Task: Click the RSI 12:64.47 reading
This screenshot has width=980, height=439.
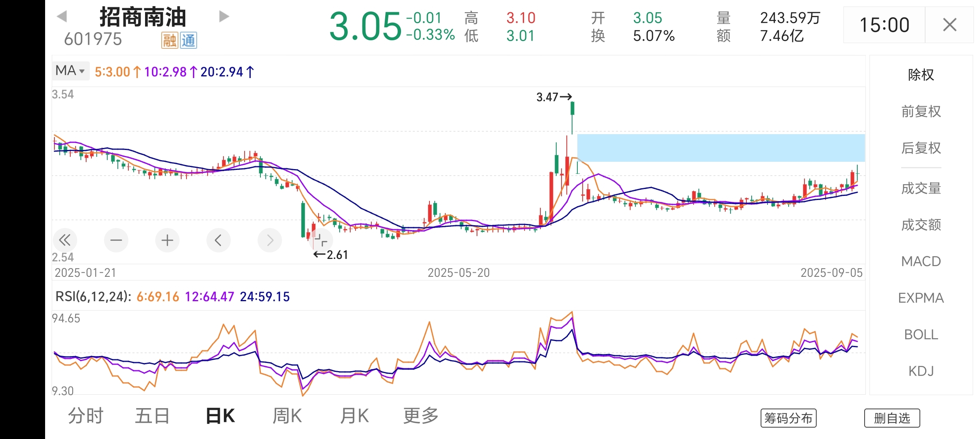Action: click(x=210, y=297)
